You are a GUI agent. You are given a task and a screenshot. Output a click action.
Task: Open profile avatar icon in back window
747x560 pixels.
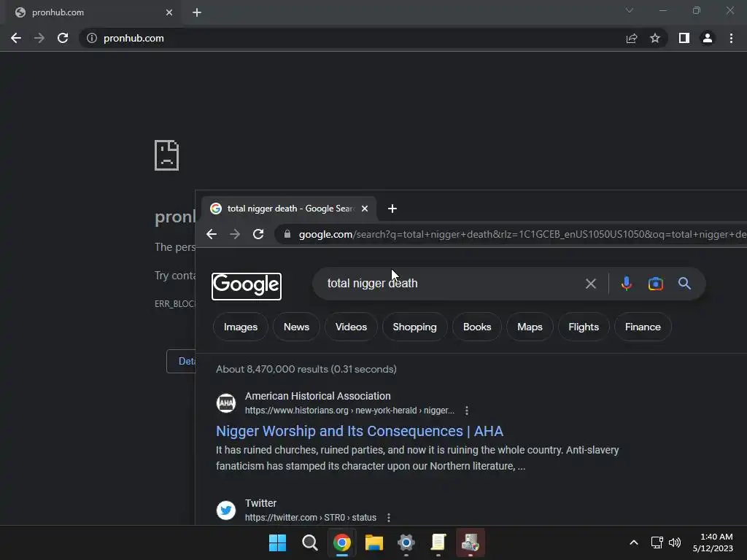[x=708, y=38]
